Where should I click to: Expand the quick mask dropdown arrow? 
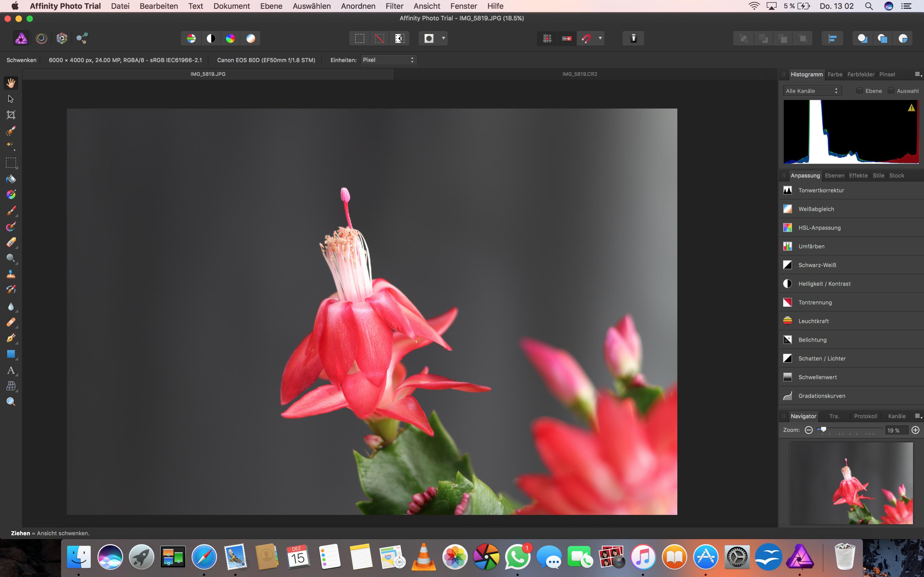pos(443,38)
